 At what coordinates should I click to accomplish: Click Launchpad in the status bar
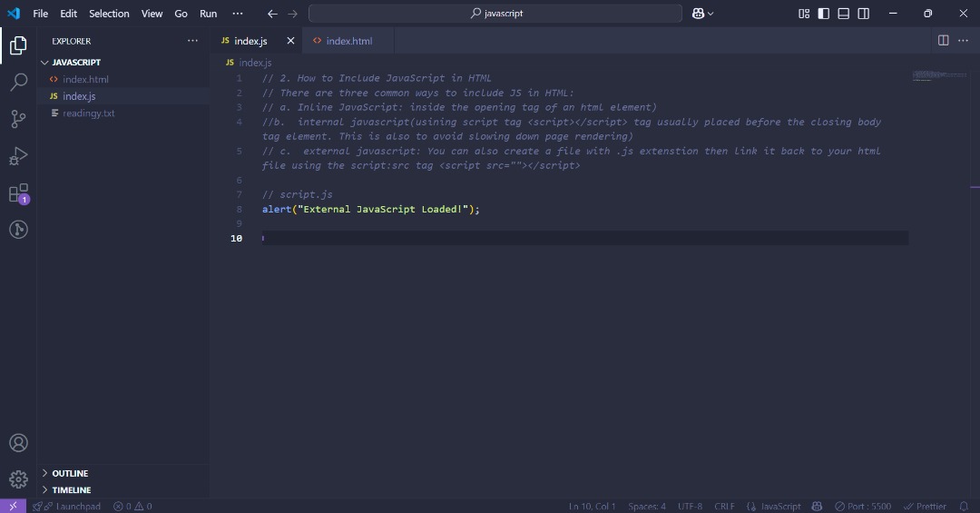(x=67, y=506)
